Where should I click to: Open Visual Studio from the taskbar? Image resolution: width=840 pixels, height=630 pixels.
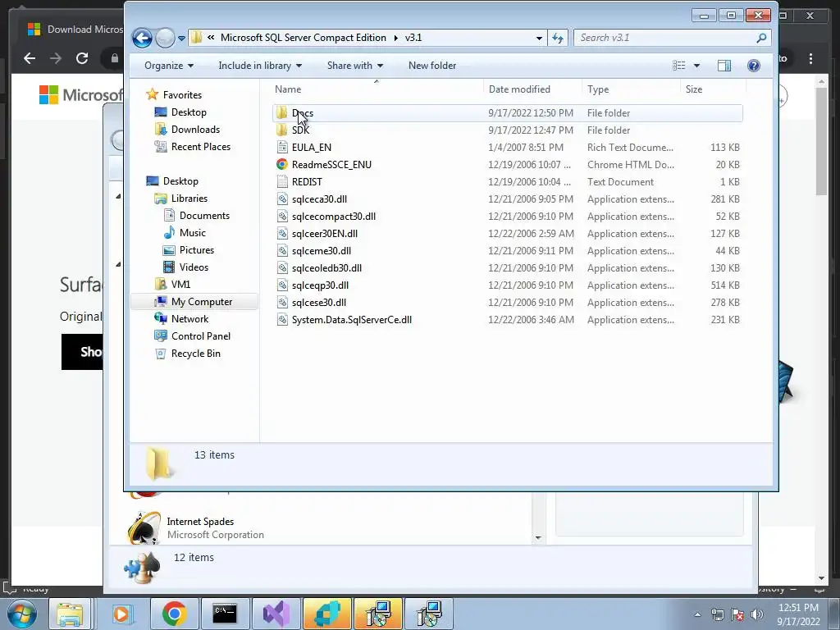click(276, 614)
